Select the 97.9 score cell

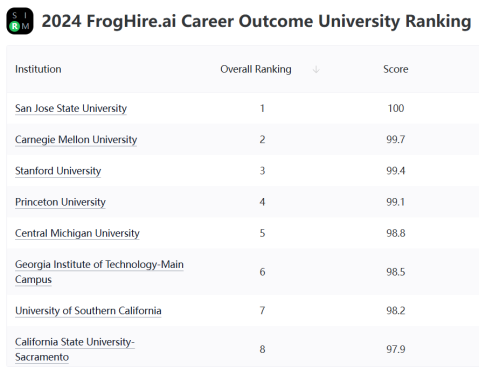point(396,349)
